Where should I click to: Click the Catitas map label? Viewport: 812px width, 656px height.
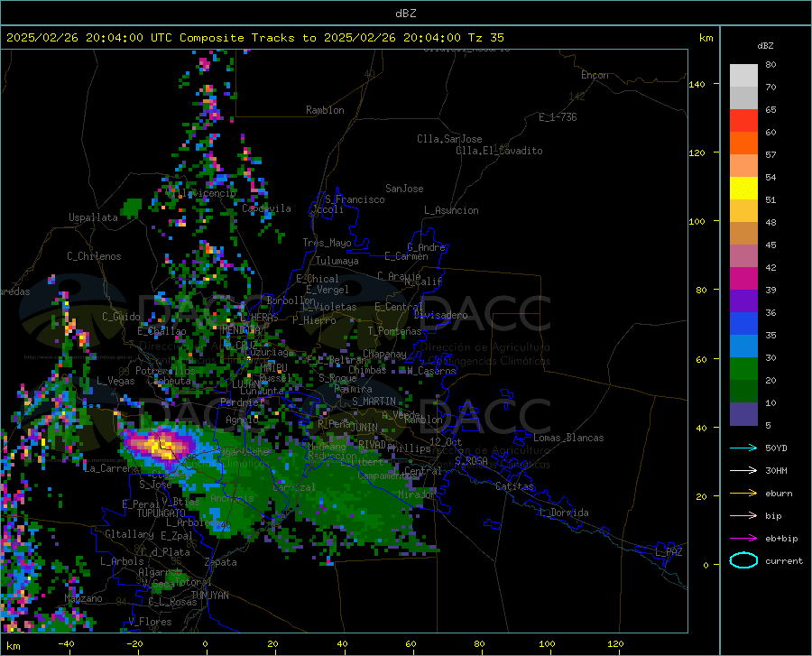click(x=514, y=486)
